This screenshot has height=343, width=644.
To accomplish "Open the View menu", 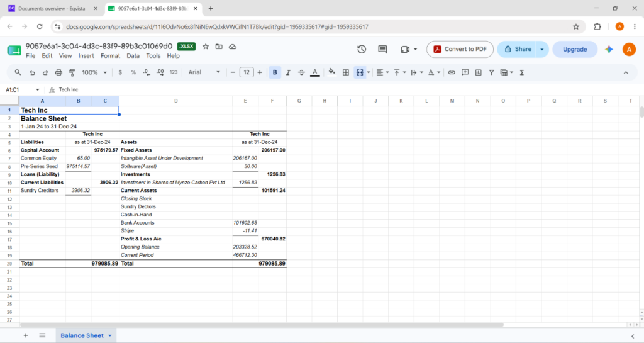I will [65, 56].
